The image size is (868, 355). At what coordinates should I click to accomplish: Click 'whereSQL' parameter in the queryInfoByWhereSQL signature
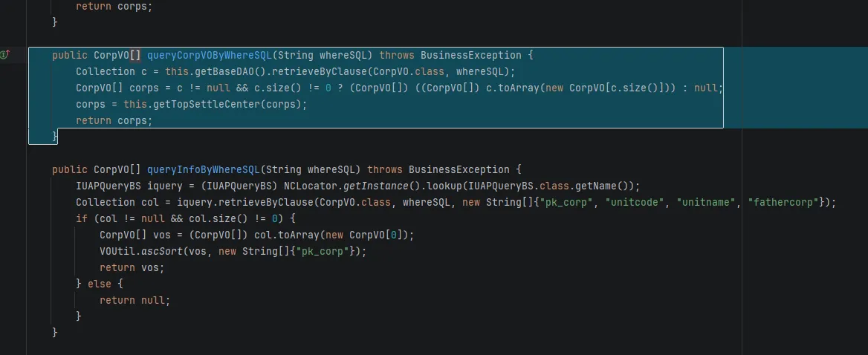331,170
